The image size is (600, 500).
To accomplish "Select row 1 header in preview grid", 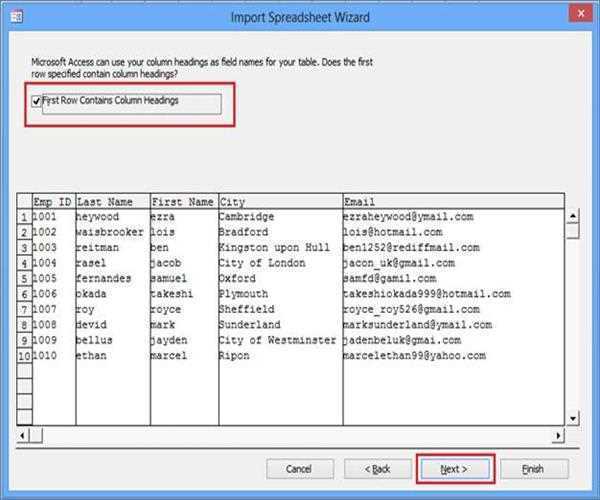I will click(x=24, y=217).
